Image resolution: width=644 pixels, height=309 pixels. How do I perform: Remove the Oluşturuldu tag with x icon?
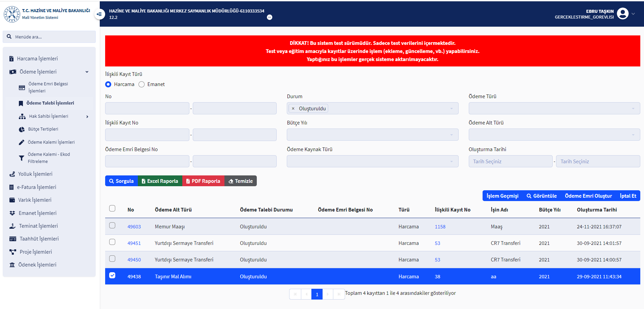tap(293, 109)
